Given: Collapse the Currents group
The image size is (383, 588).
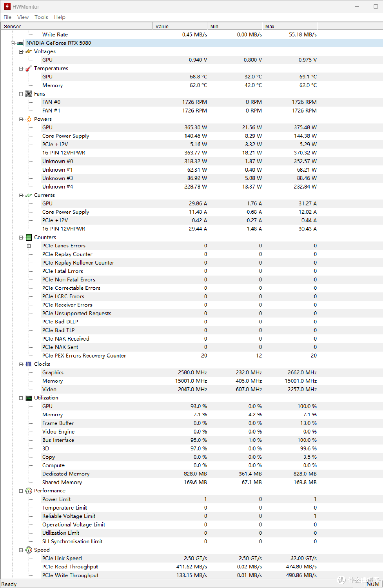Looking at the screenshot, I should pos(21,195).
